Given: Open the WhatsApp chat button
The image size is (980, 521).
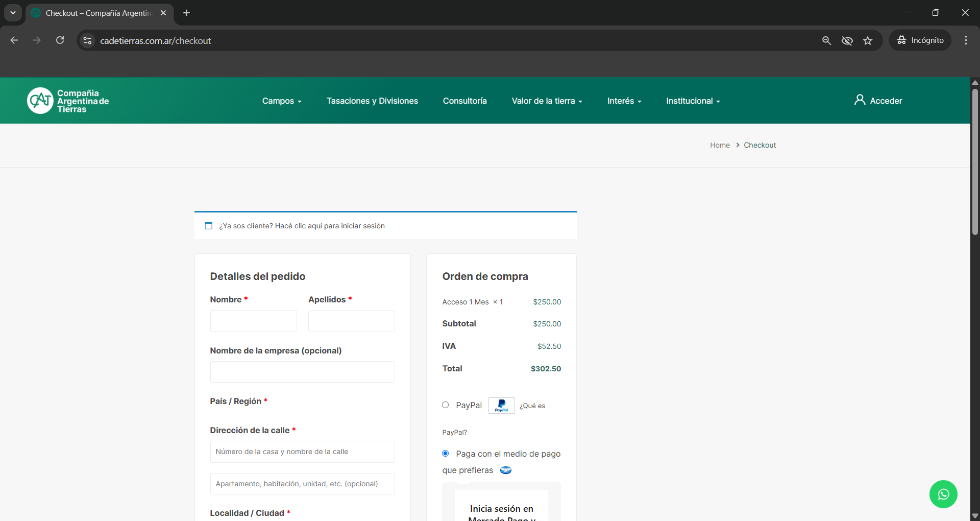Looking at the screenshot, I should coord(943,494).
